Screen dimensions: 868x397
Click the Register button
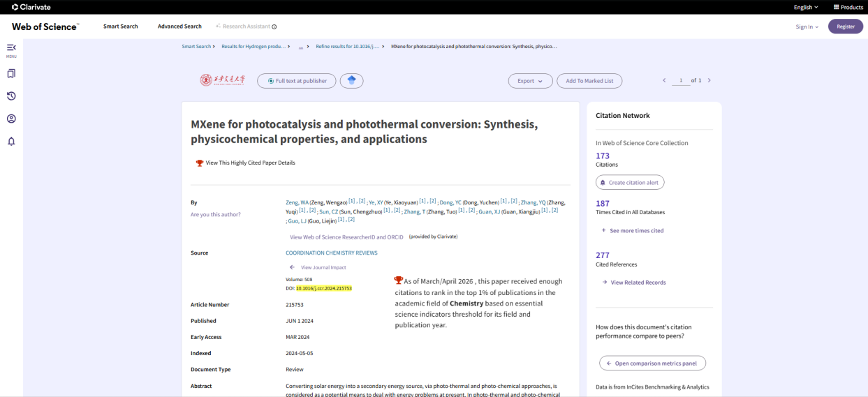pyautogui.click(x=846, y=27)
